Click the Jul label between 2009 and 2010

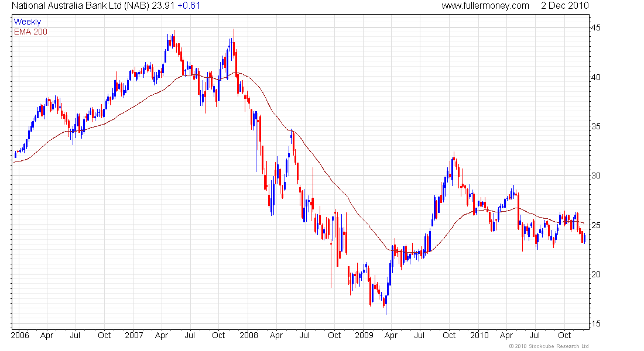419,335
